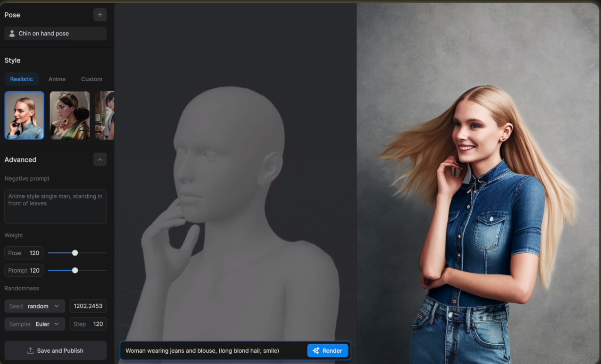
Task: Click the Save and Publish button
Action: pos(56,351)
